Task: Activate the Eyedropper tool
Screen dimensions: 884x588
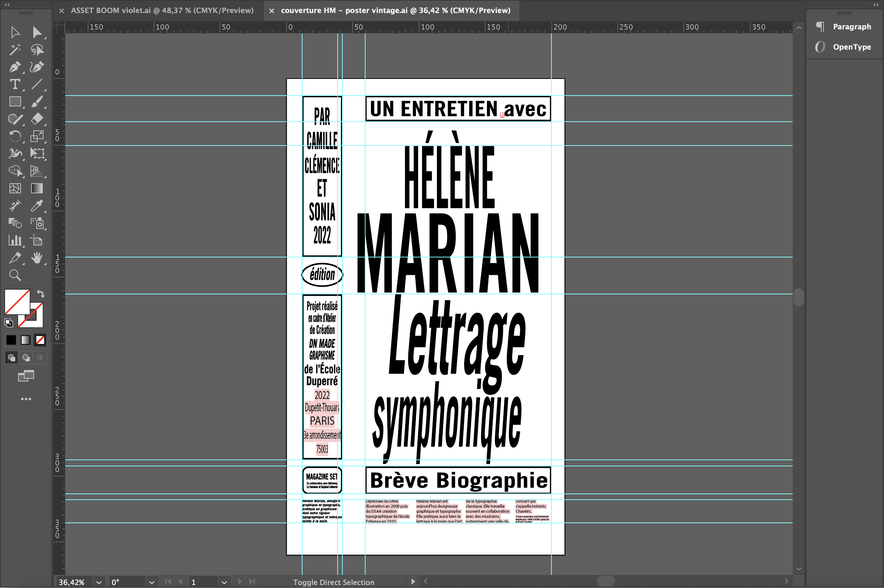Action: tap(37, 206)
